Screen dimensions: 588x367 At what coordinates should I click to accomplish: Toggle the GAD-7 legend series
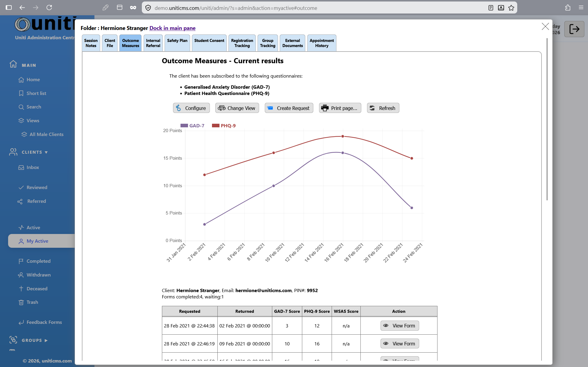point(193,126)
